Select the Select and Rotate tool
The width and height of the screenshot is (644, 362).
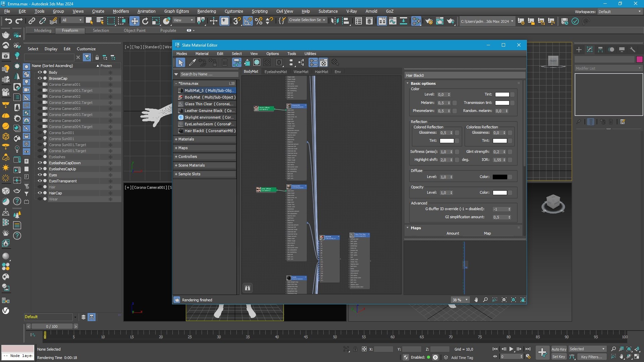coord(145,21)
